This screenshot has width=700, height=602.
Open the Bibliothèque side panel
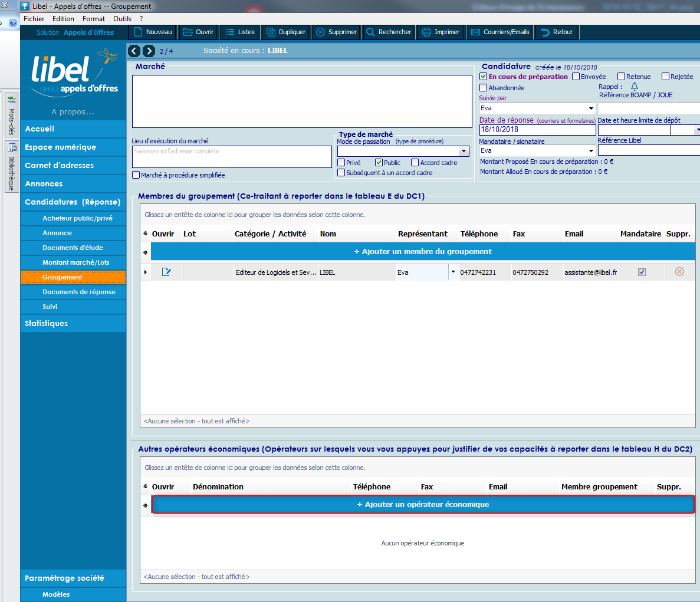(x=12, y=167)
